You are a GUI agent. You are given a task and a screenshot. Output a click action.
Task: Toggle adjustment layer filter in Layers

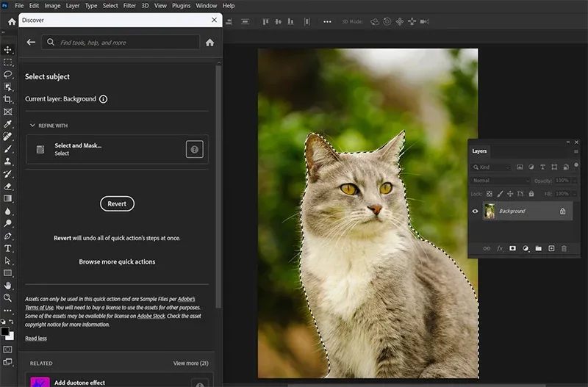tap(531, 167)
